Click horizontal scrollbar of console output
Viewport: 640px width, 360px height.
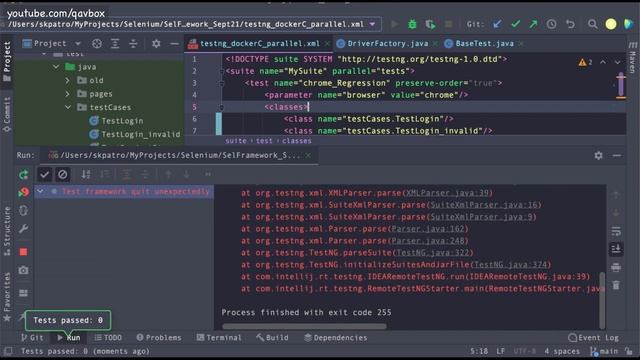304,326
